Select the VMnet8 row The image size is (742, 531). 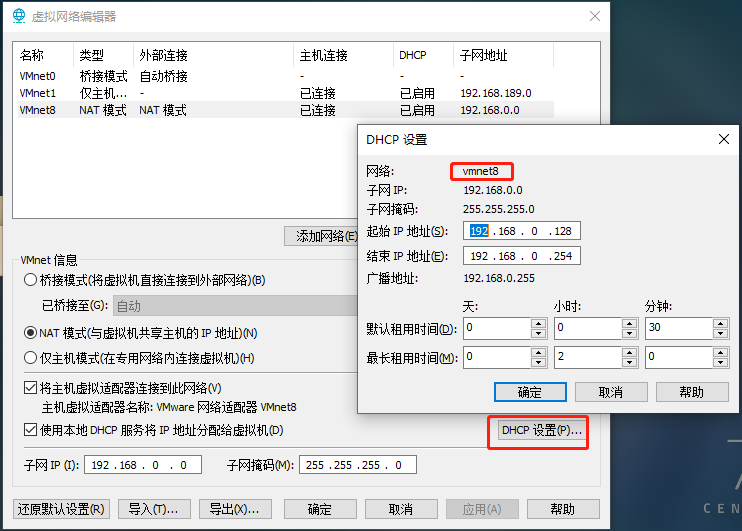point(286,110)
